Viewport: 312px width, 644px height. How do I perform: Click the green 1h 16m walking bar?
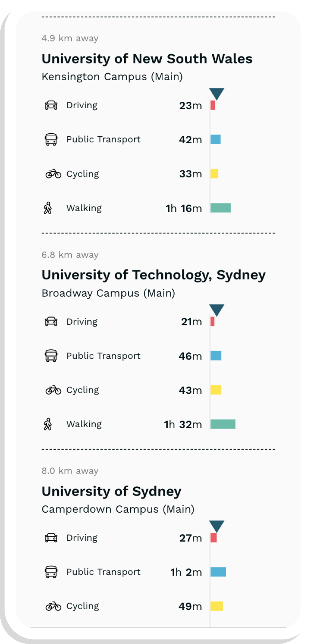221,208
